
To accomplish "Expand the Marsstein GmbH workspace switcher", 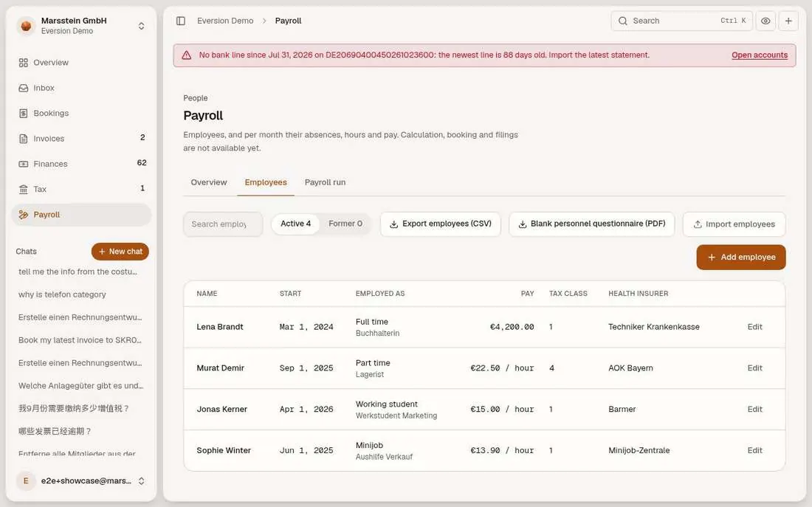I will (x=141, y=26).
